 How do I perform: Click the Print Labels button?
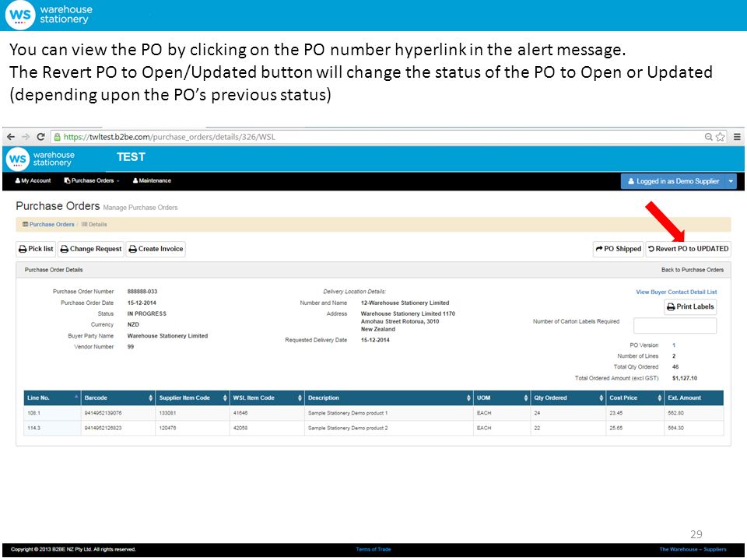pos(690,306)
